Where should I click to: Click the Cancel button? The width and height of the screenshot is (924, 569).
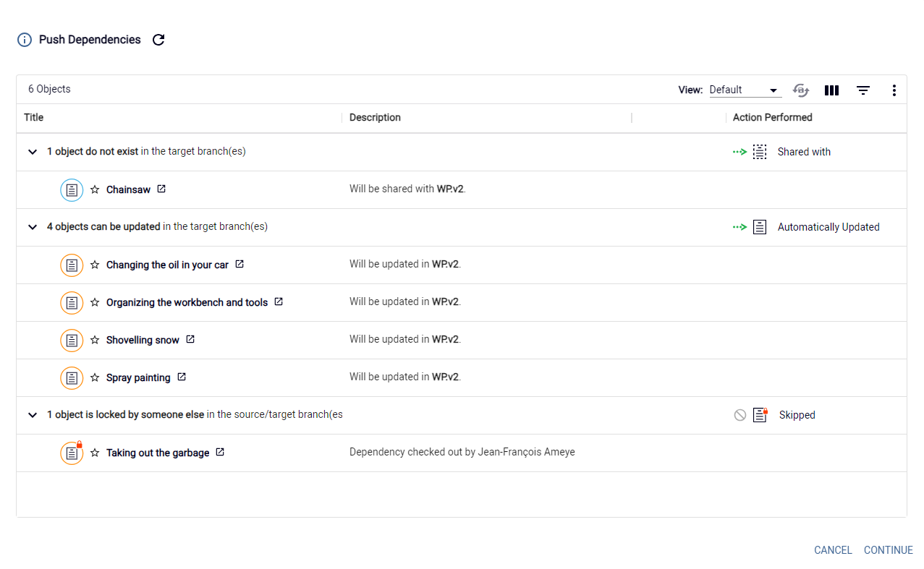[833, 550]
